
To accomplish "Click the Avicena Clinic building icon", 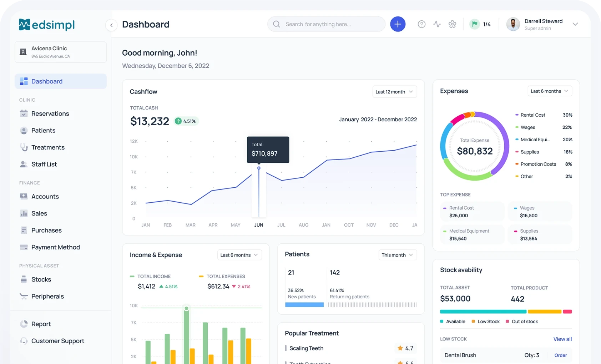I will [23, 52].
